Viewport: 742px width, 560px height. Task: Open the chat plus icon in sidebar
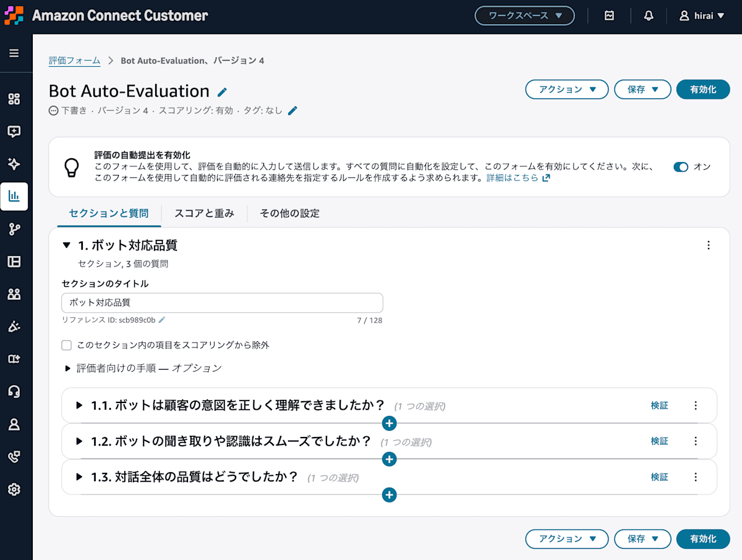(14, 132)
